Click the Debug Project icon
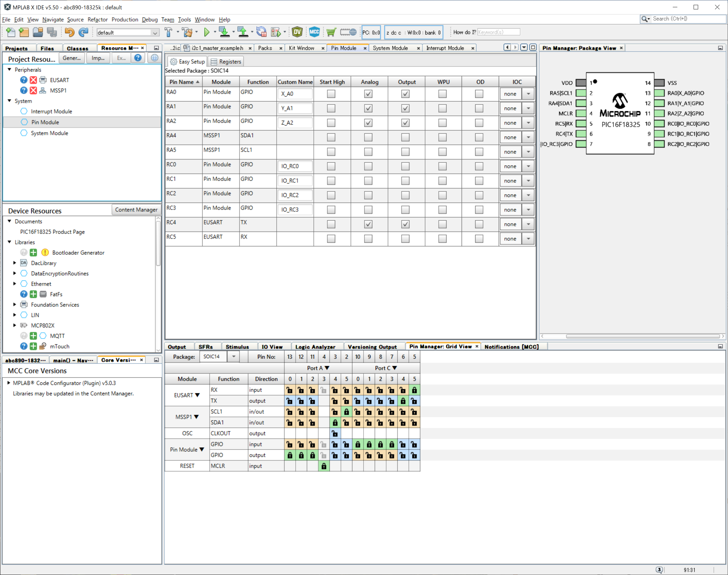Image resolution: width=728 pixels, height=575 pixels. pos(276,32)
